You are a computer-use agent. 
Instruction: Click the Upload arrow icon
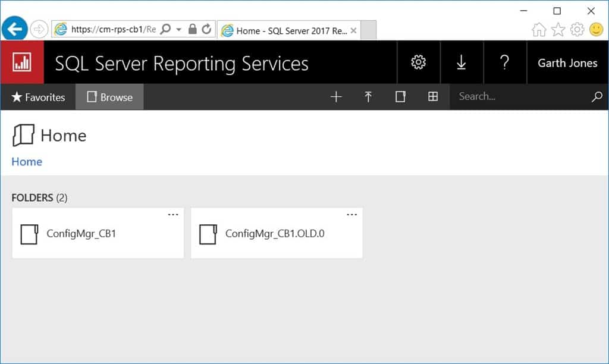tap(368, 97)
